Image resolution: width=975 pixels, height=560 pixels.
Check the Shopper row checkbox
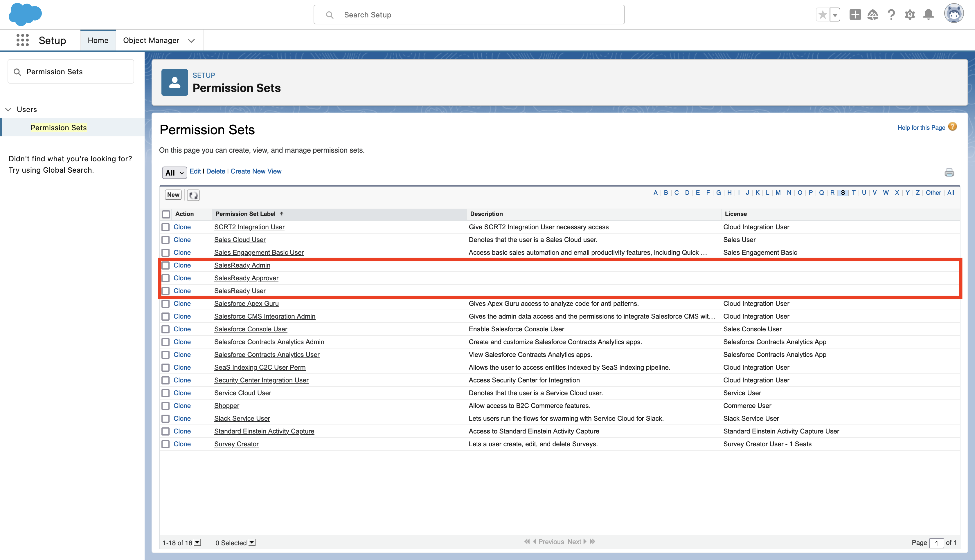coord(166,406)
